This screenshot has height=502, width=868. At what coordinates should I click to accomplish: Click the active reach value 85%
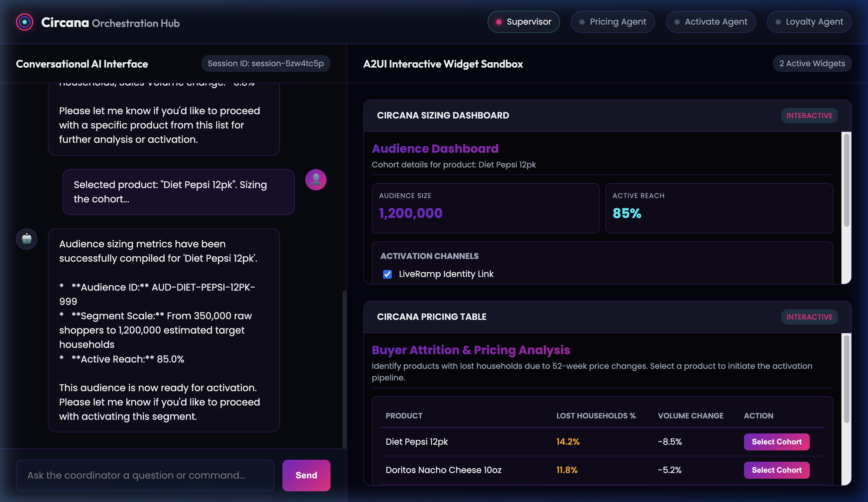click(627, 213)
